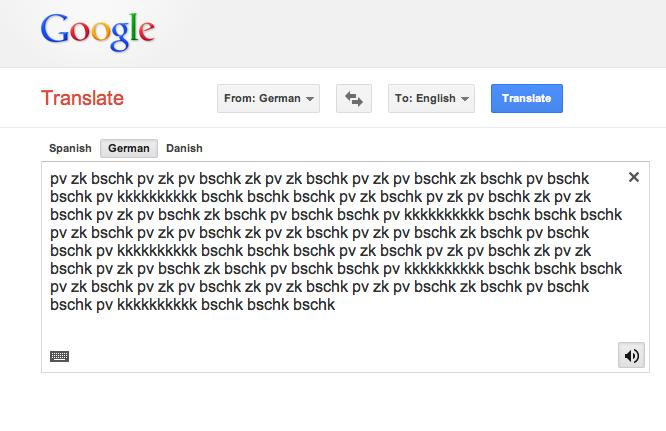Open the red Translate heading link
Viewport: 666px width, 431px height.
point(82,98)
